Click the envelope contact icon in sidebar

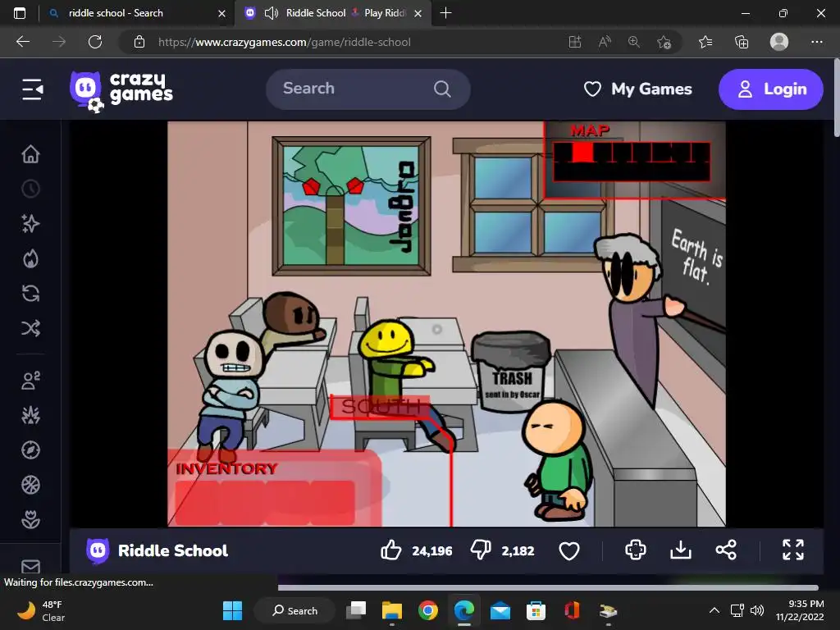(30, 566)
